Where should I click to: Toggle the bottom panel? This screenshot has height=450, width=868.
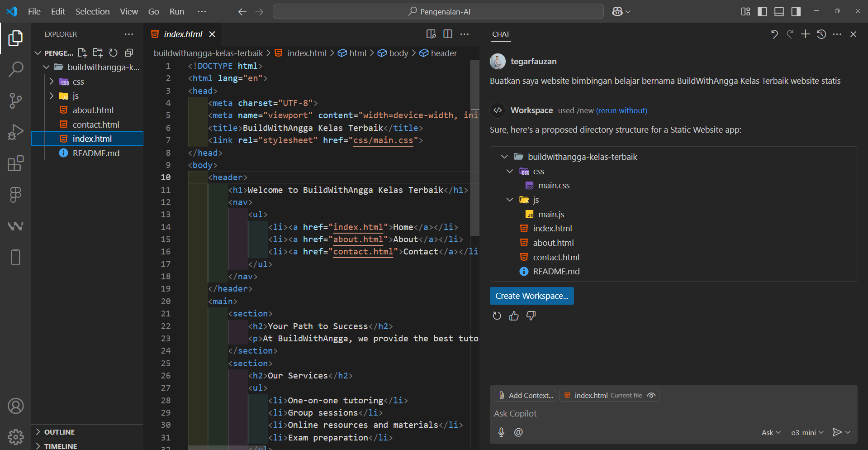pos(779,11)
